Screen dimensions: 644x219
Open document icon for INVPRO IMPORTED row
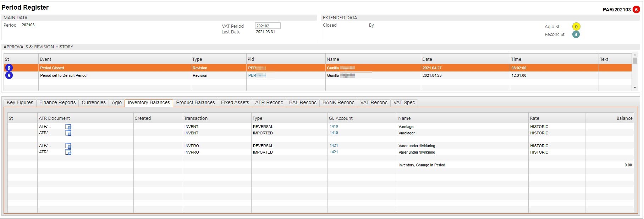click(68, 152)
